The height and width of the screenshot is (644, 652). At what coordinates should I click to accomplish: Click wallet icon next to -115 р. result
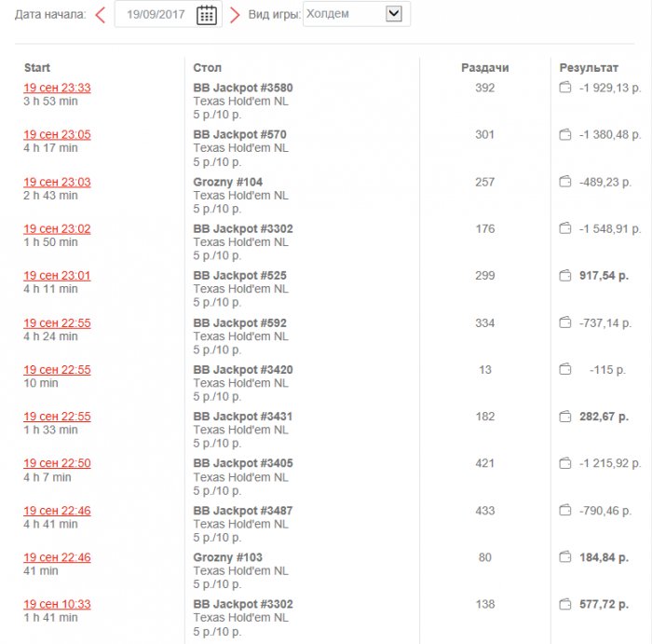pos(564,370)
